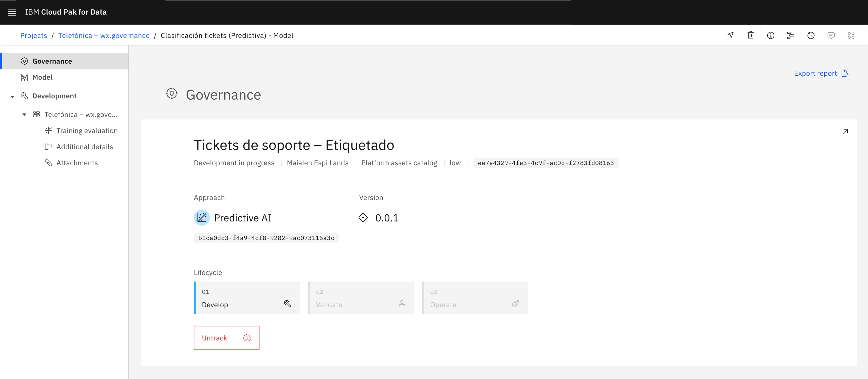868x379 pixels.
Task: Select Governance in the sidebar
Action: point(64,61)
